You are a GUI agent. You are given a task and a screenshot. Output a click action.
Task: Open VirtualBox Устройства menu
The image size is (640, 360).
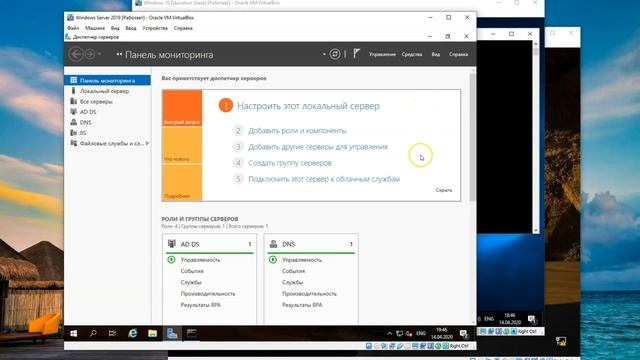pyautogui.click(x=155, y=28)
